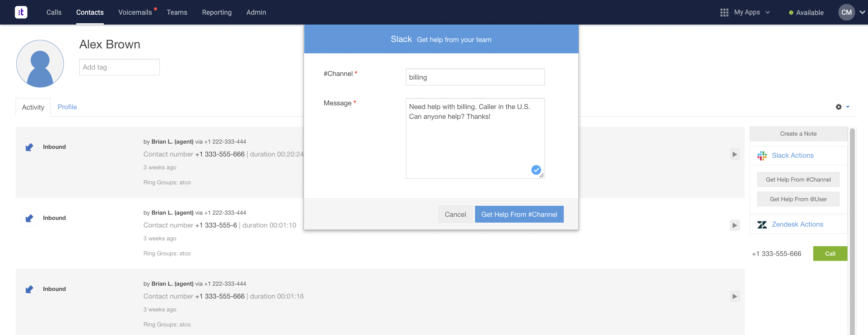Click sidebar Get Help From #Channel button
Viewport: 868px width, 335px height.
[798, 180]
